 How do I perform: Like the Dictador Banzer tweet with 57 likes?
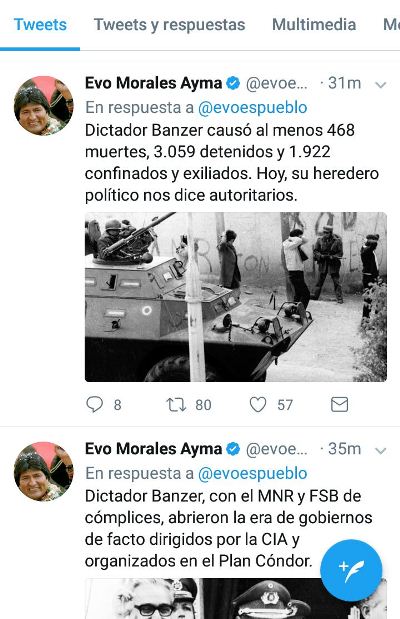click(x=258, y=404)
